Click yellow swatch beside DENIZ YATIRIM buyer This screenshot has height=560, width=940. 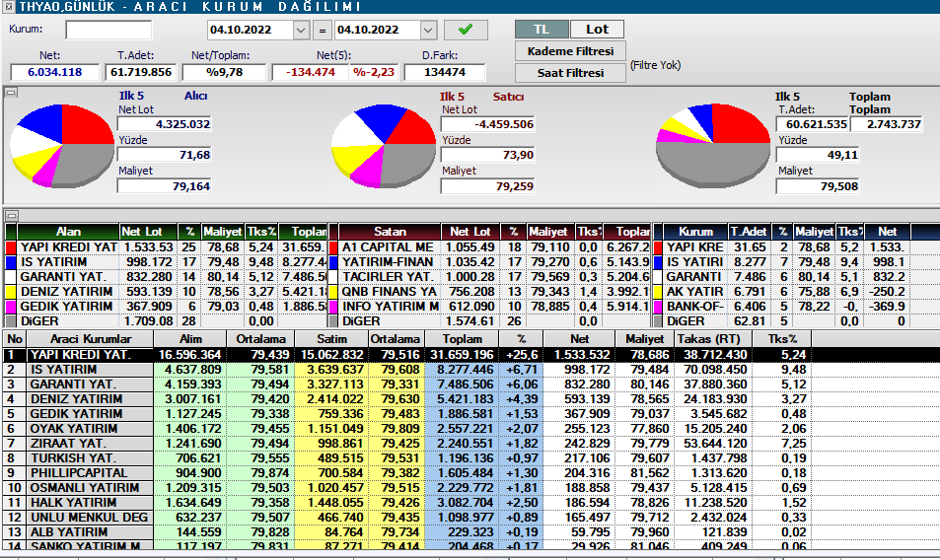coord(10,292)
